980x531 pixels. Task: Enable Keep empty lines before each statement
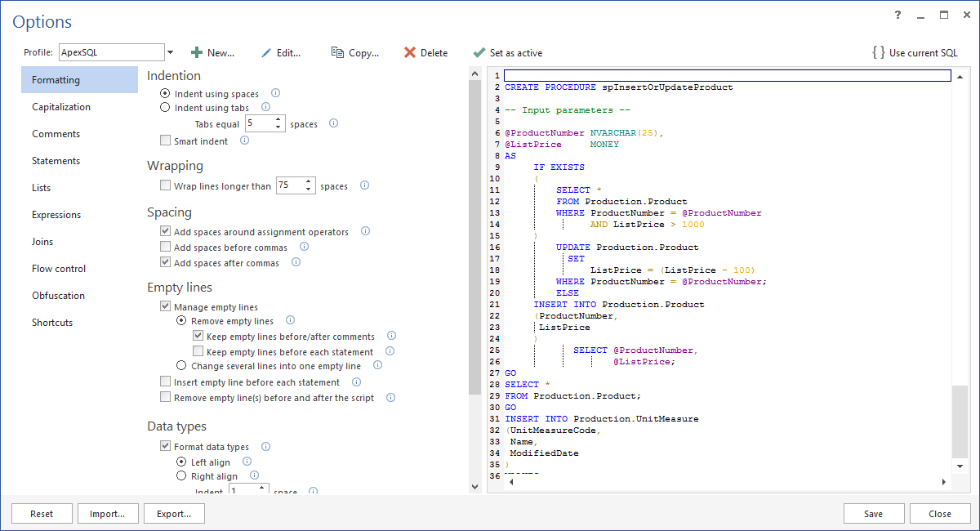198,352
